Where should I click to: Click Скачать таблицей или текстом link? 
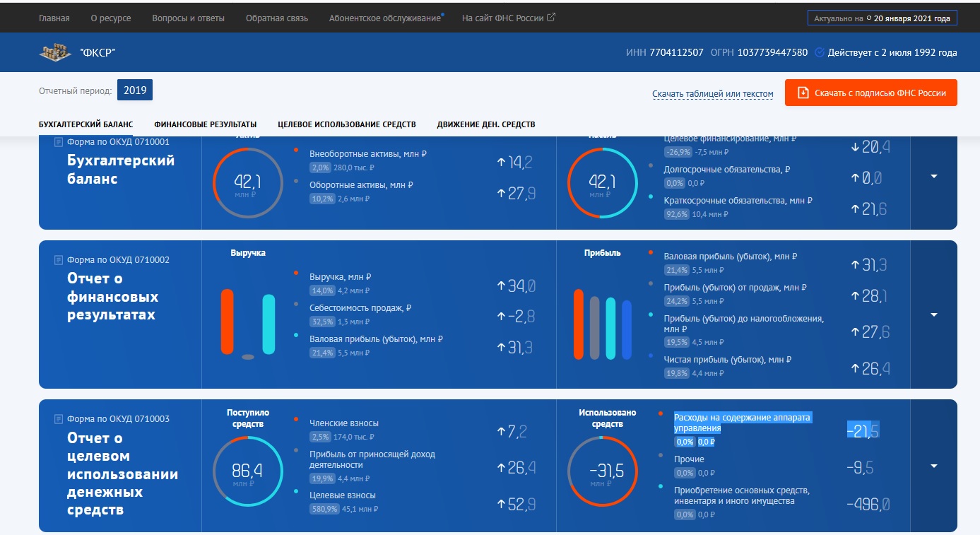(712, 94)
